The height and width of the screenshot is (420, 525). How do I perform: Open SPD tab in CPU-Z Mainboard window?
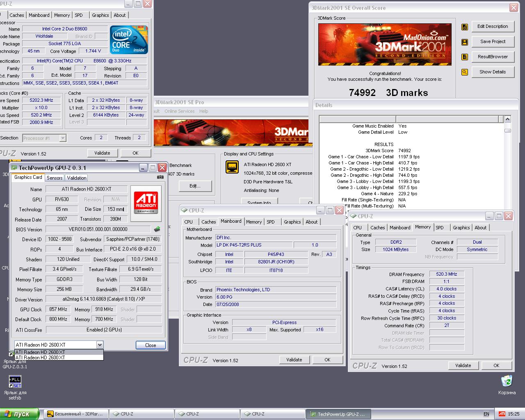pos(271,222)
